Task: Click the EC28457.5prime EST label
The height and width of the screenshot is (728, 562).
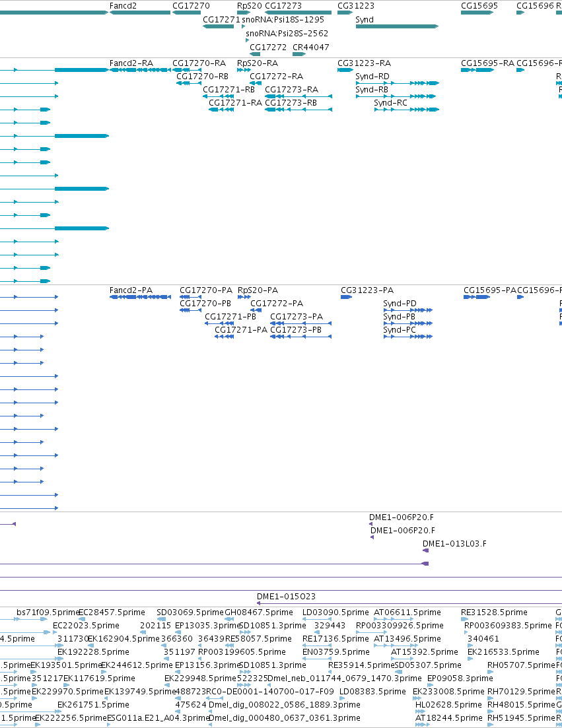Action: pos(112,612)
